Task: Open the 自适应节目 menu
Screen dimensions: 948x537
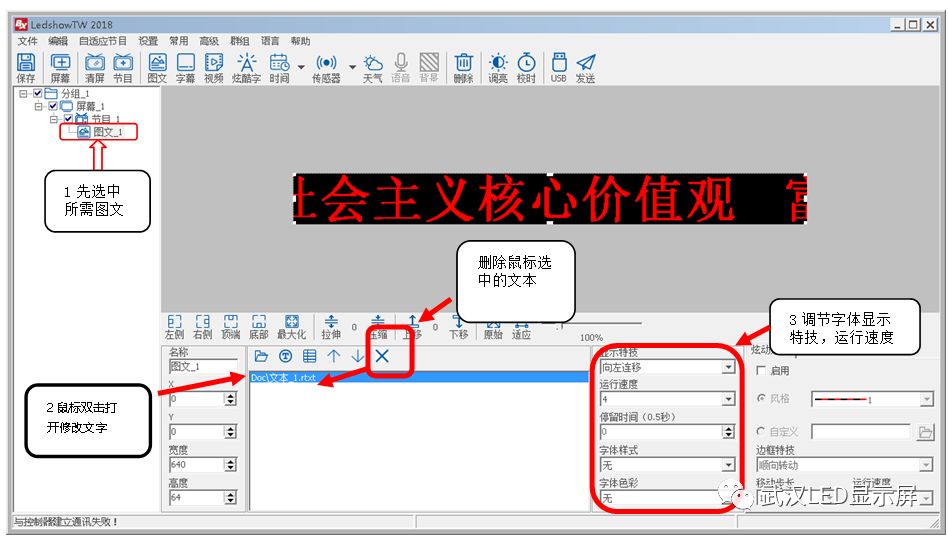Action: 103,41
